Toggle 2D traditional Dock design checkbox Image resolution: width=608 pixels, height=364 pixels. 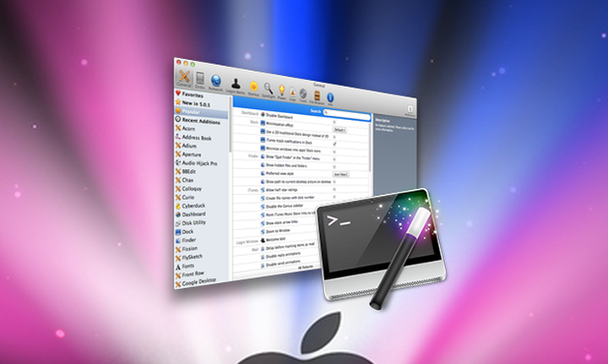click(334, 137)
